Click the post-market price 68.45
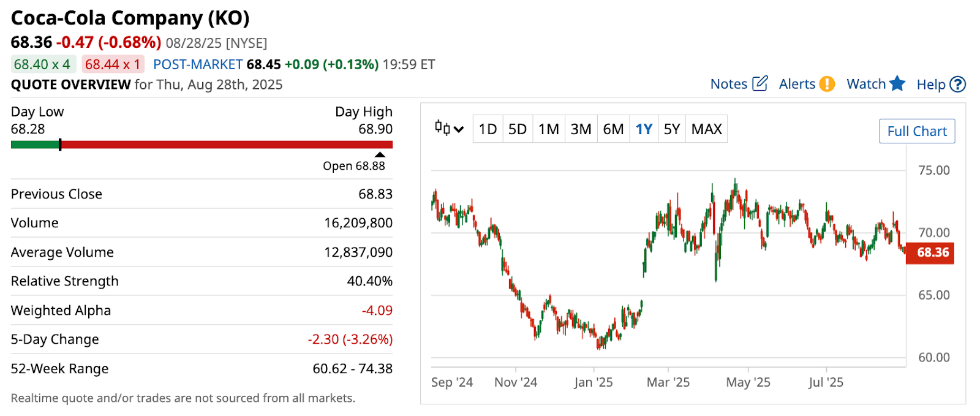The image size is (980, 416). [x=263, y=64]
